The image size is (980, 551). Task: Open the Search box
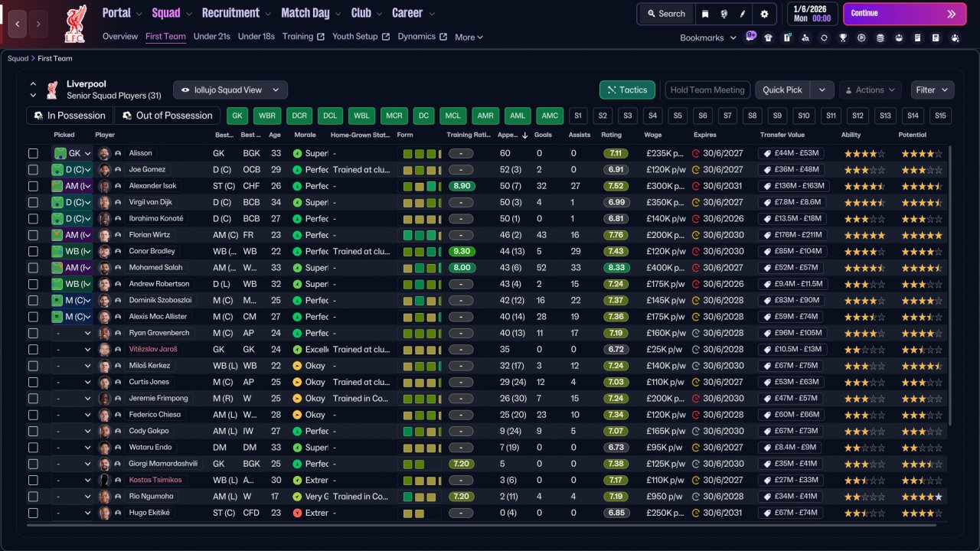tap(666, 14)
